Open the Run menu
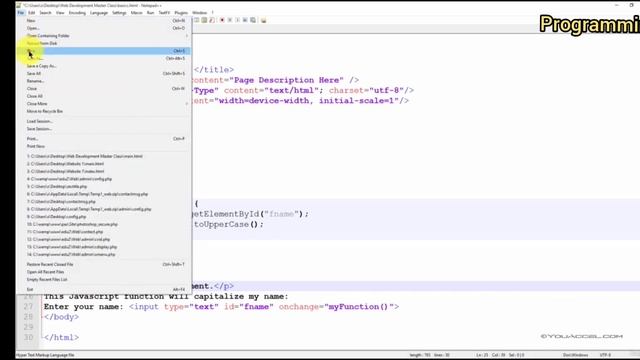 [151, 13]
